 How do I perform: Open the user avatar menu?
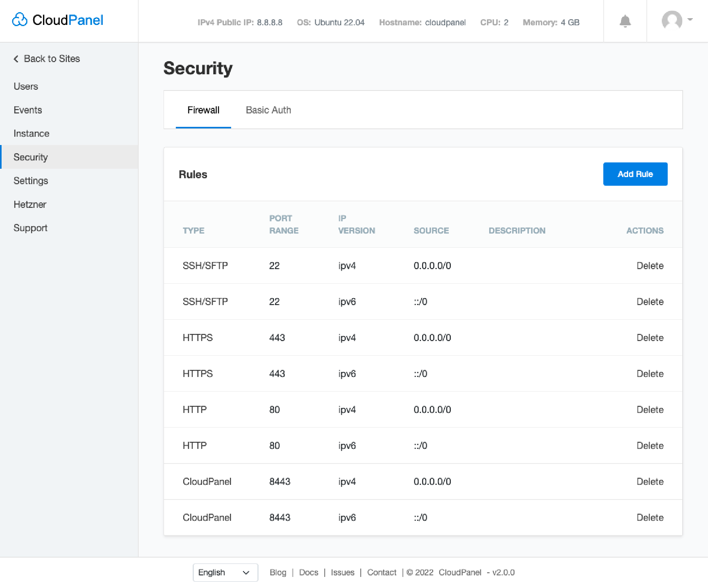click(677, 20)
